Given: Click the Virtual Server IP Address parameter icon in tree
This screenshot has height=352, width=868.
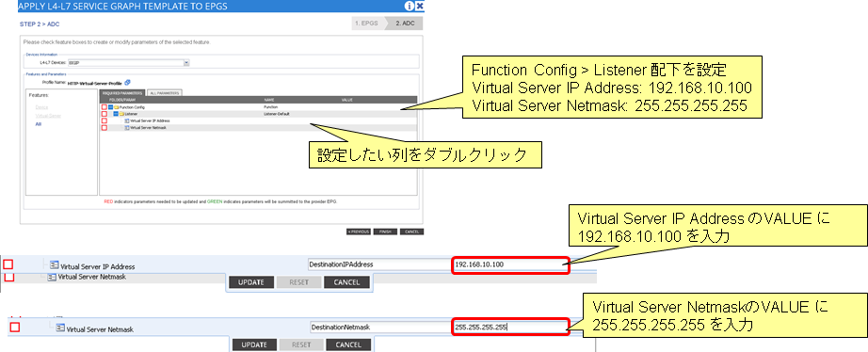Looking at the screenshot, I should click(127, 120).
